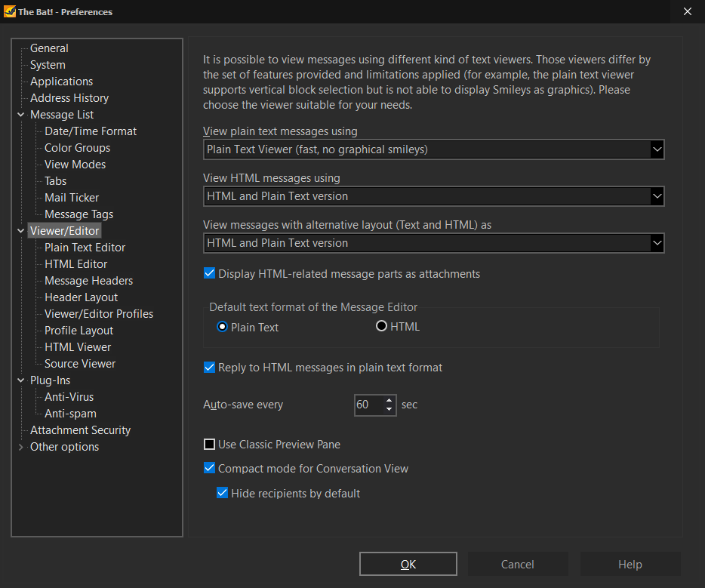Enable Use Classic Preview Pane
The height and width of the screenshot is (588, 705).
pyautogui.click(x=210, y=445)
